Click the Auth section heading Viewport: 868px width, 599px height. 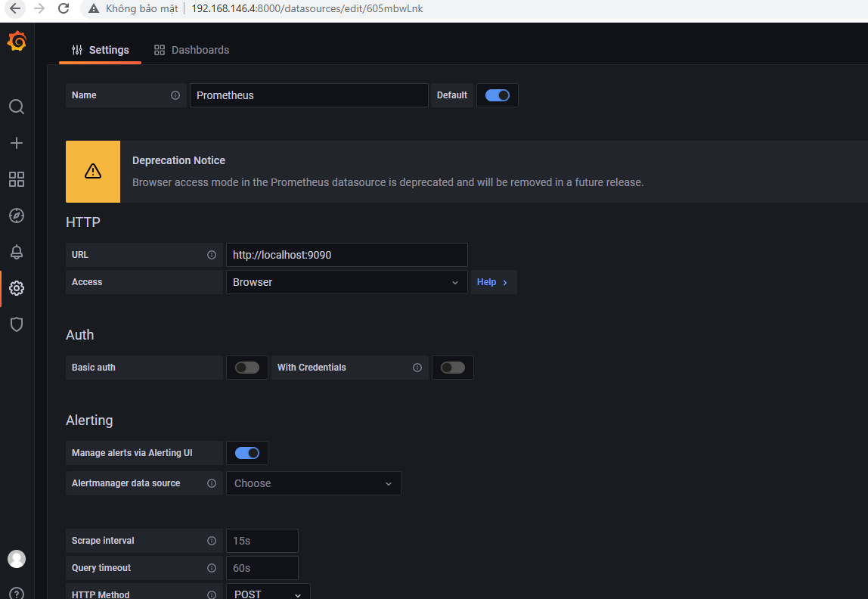point(79,335)
